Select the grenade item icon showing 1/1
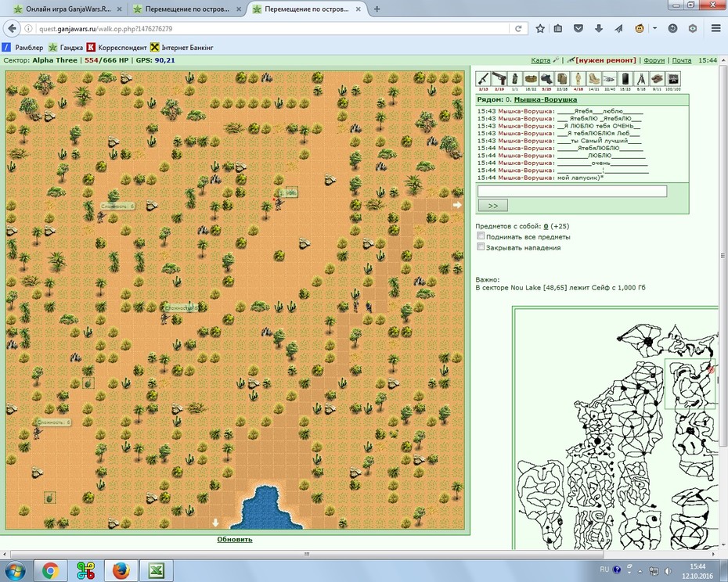The image size is (728, 582). click(x=515, y=79)
